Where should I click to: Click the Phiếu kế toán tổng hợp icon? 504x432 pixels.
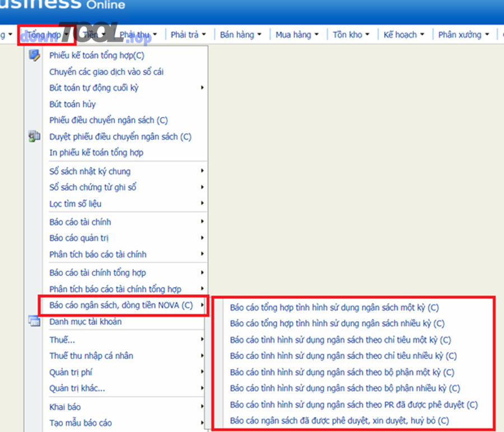(x=34, y=55)
